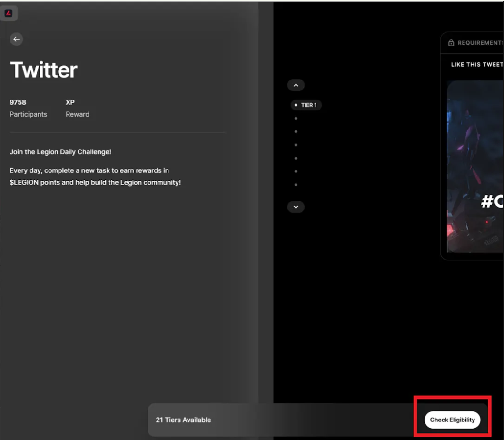Go back with the left arrow button
504x440 pixels.
(16, 39)
